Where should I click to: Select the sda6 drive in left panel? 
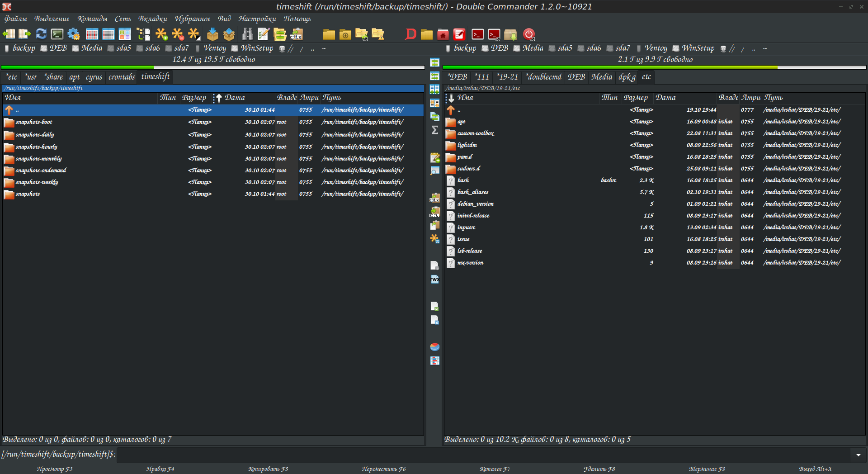point(149,48)
